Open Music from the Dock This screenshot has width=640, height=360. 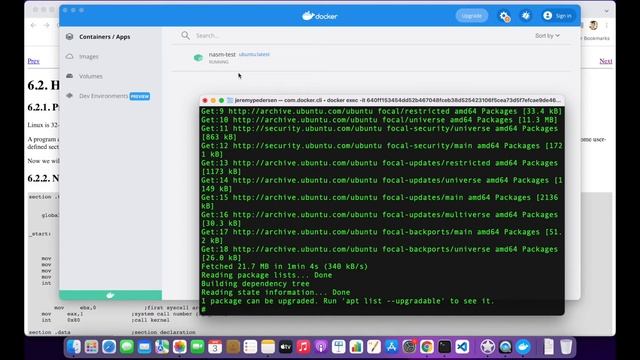(303, 347)
